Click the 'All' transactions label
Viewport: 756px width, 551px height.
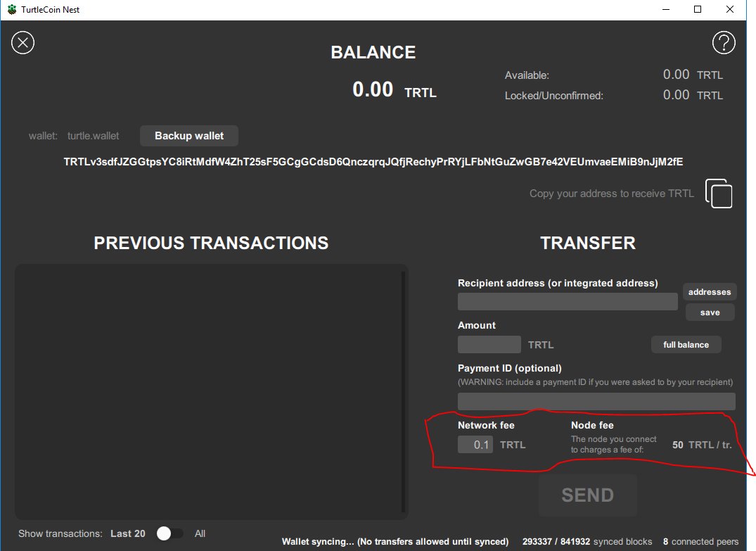point(200,533)
